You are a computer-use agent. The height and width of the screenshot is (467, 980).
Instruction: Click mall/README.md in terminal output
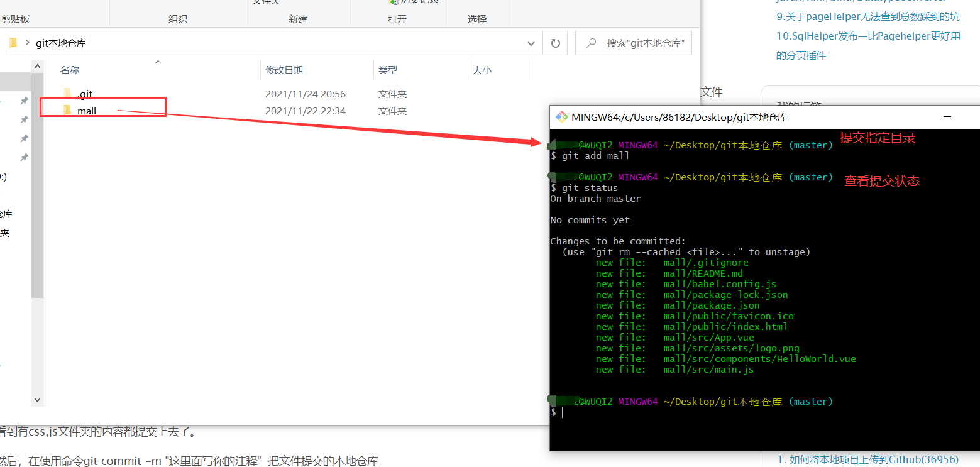703,273
